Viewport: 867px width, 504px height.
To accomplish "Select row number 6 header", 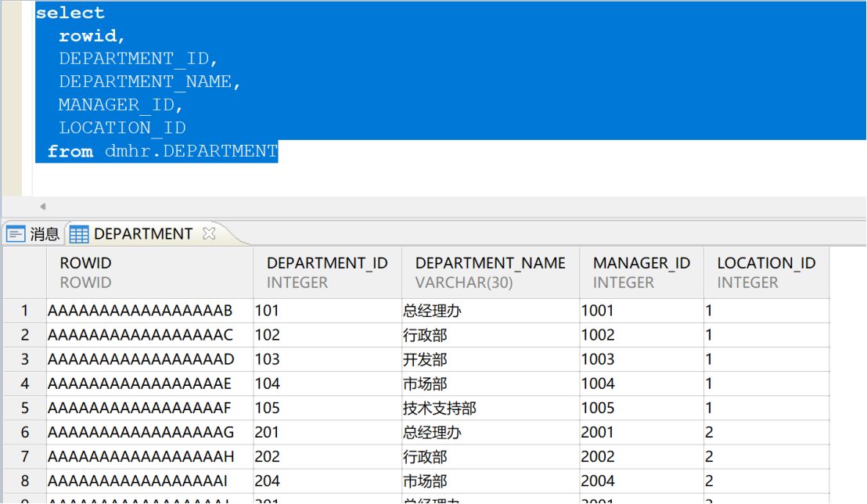I will coord(25,433).
